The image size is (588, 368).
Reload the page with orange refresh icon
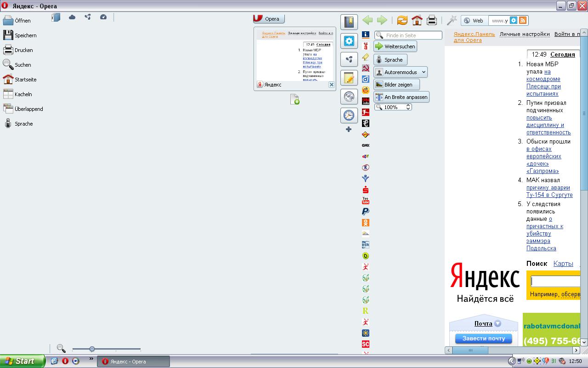tap(402, 20)
